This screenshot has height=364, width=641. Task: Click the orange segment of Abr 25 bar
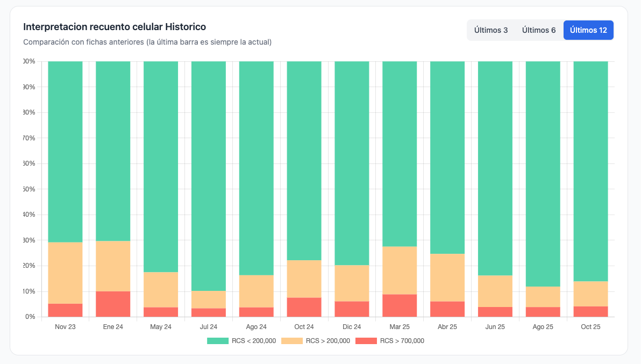(447, 278)
